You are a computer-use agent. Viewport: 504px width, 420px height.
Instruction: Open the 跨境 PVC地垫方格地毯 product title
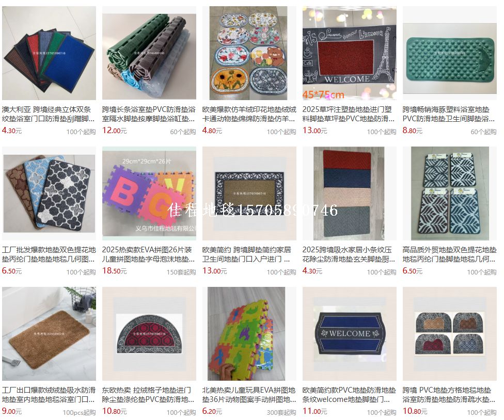tap(449, 395)
